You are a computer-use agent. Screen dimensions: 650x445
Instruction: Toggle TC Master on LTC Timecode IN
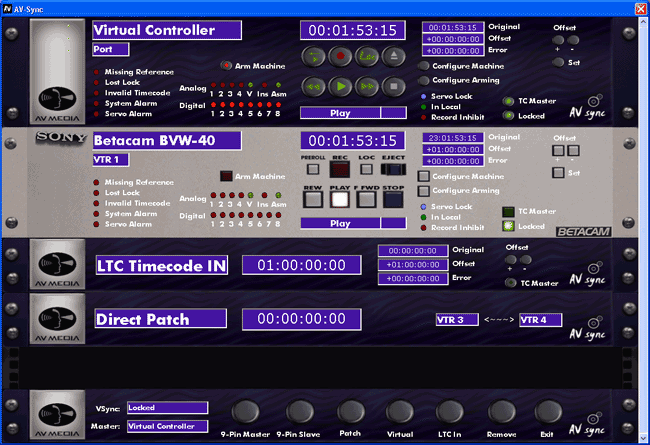click(x=511, y=283)
